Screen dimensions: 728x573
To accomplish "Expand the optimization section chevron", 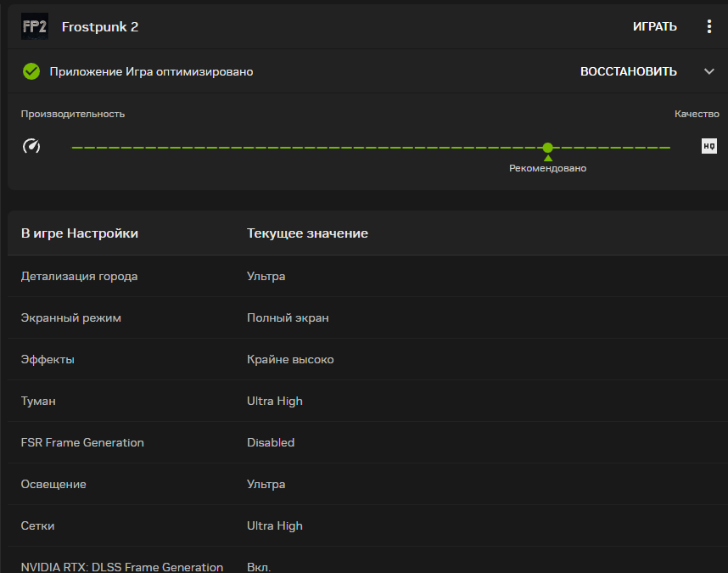I will [x=709, y=71].
